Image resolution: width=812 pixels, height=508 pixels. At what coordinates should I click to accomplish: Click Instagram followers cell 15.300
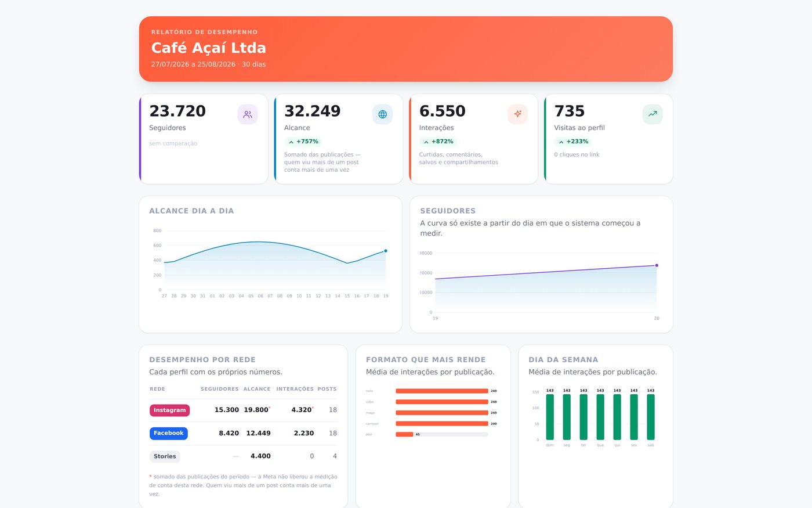click(x=227, y=410)
